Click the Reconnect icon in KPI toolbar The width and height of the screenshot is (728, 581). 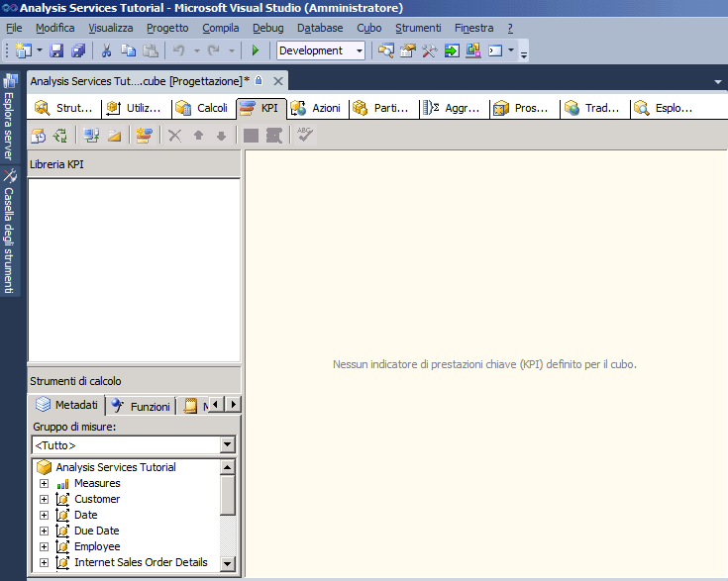coord(60,136)
